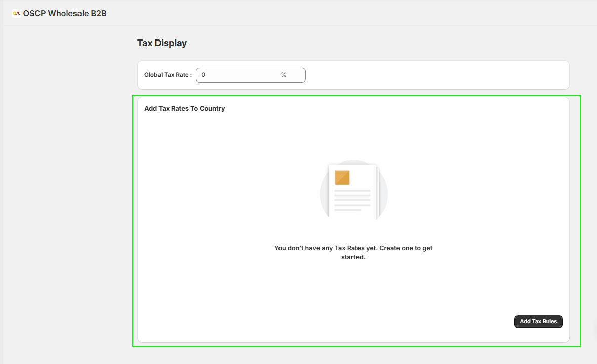597x364 pixels.
Task: Click the OSCP Wholesale B2B brand icon
Action: 16,13
